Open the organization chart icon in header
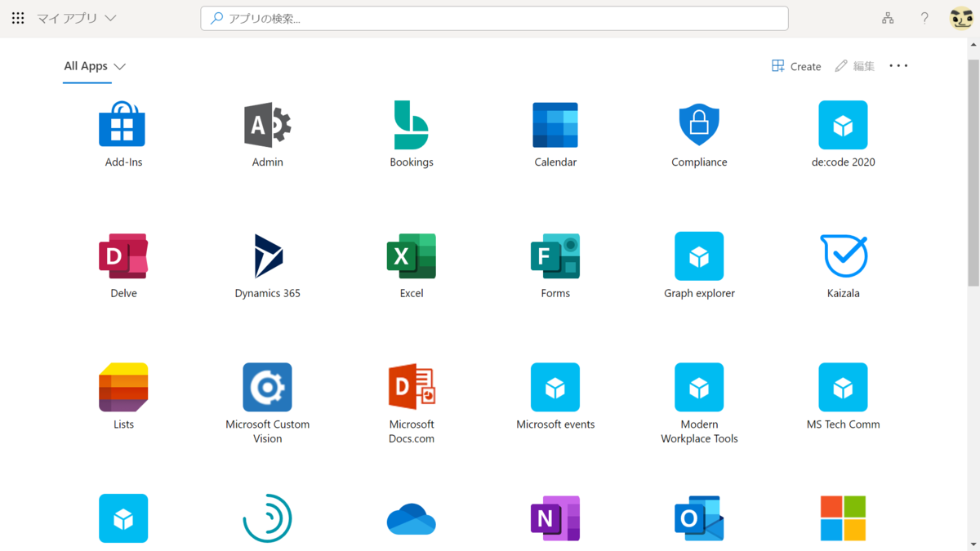The image size is (980, 551). click(888, 18)
